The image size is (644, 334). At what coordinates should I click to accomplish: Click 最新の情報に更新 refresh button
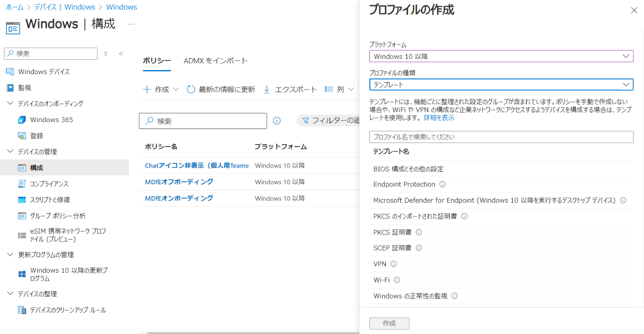point(221,89)
